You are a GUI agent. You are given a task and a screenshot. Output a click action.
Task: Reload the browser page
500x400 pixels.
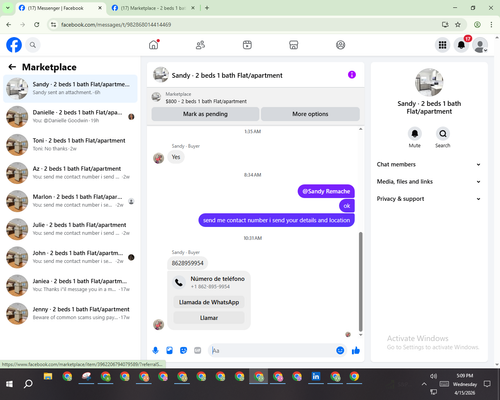(37, 25)
